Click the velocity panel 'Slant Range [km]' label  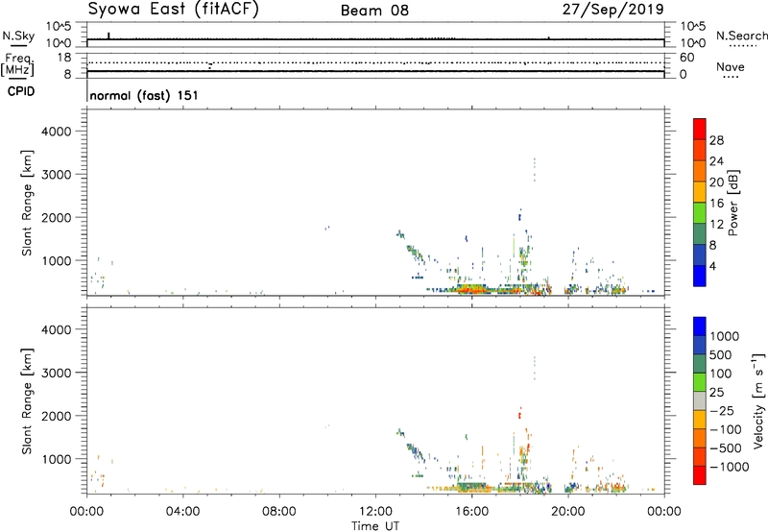click(27, 401)
